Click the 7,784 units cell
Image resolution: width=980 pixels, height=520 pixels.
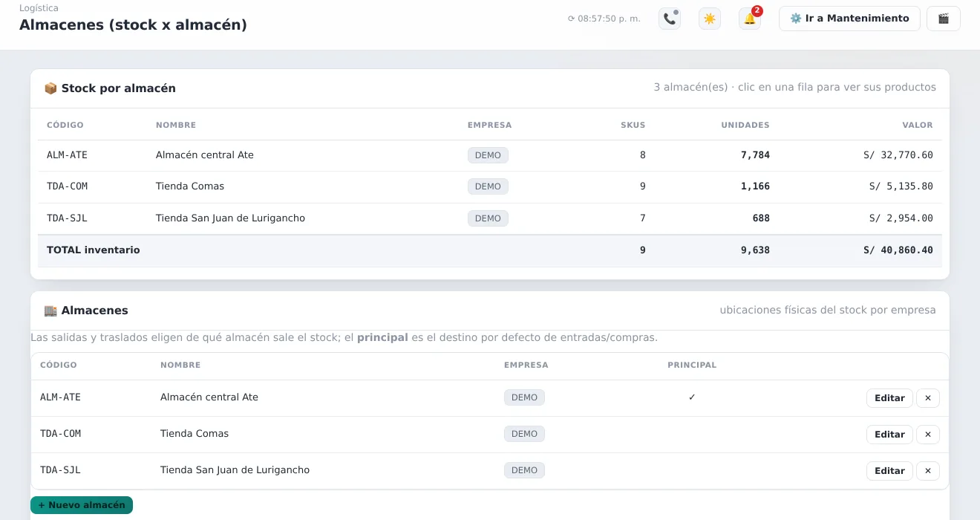(755, 155)
